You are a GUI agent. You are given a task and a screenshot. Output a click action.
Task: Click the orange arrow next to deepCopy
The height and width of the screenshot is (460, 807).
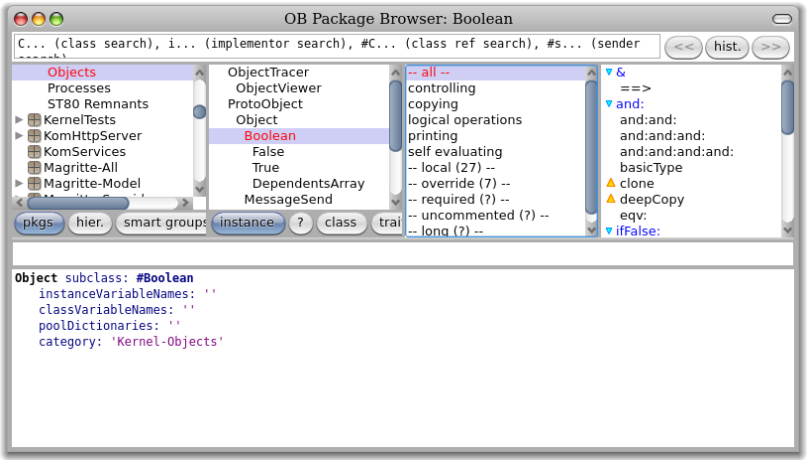pyautogui.click(x=610, y=199)
